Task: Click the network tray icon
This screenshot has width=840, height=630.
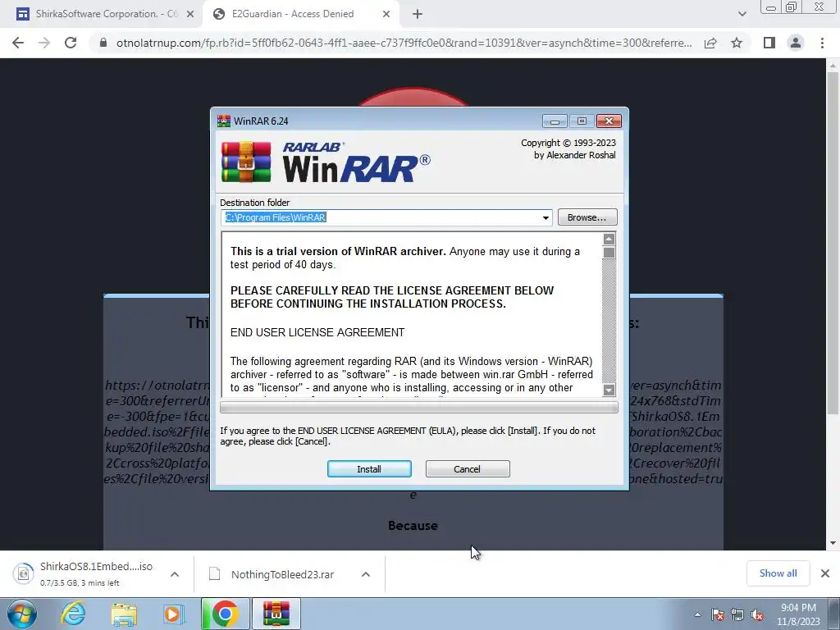Action: [x=737, y=614]
